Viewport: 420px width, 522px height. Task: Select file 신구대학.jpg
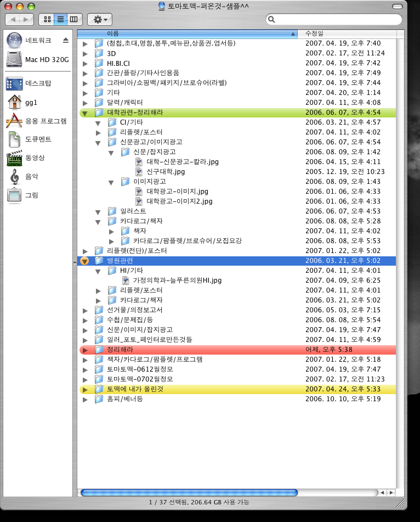pyautogui.click(x=165, y=172)
